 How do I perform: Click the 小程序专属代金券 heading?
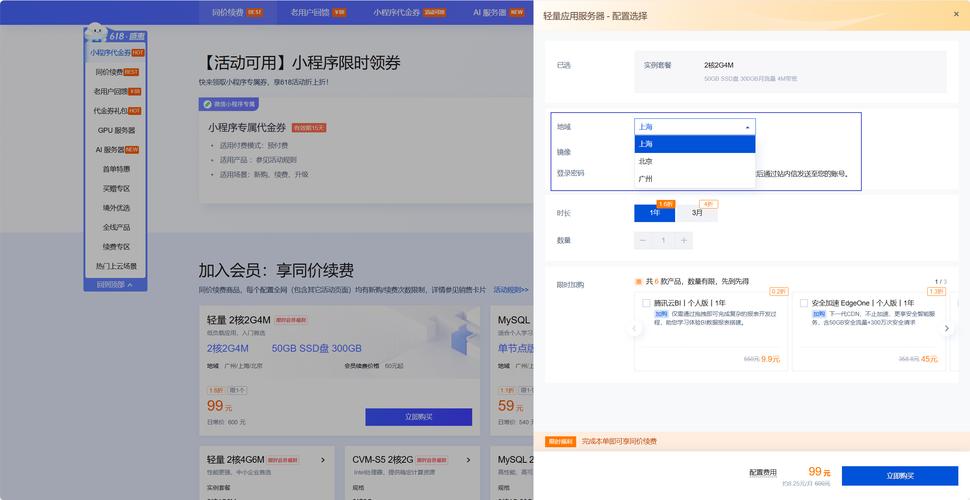pos(247,127)
